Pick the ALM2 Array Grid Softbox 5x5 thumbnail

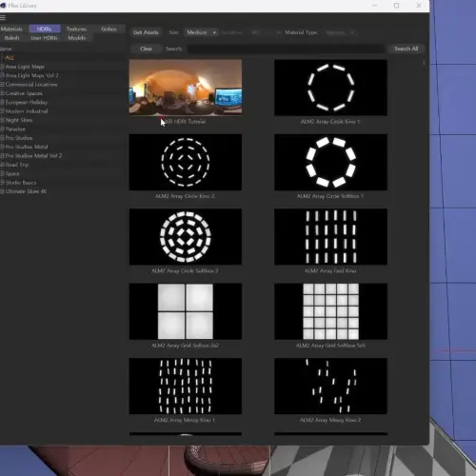pos(330,311)
